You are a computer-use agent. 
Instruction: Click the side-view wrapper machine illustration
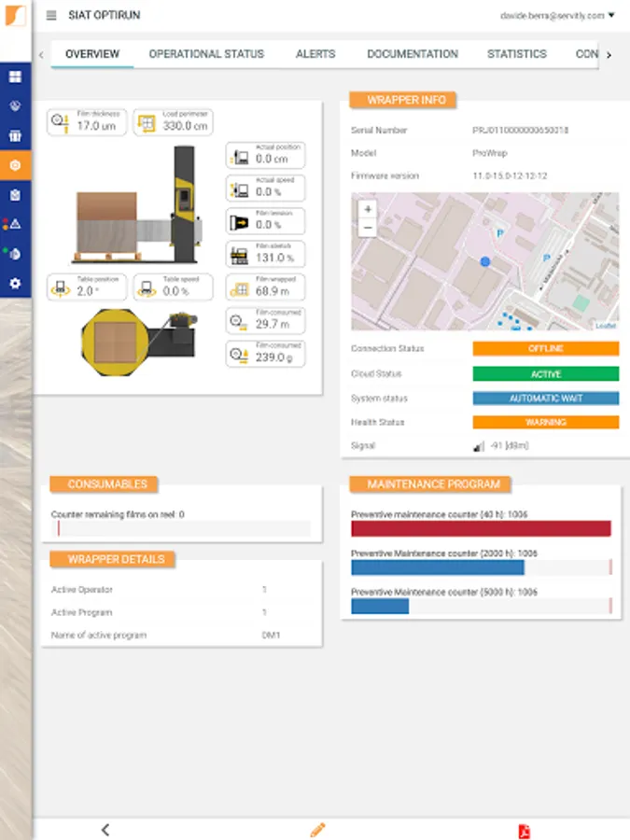coord(138,204)
